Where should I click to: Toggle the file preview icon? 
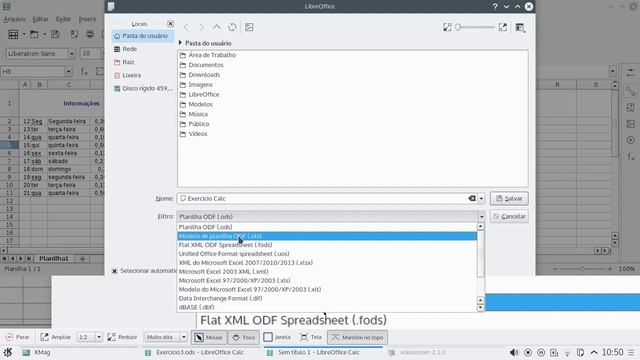[x=249, y=27]
